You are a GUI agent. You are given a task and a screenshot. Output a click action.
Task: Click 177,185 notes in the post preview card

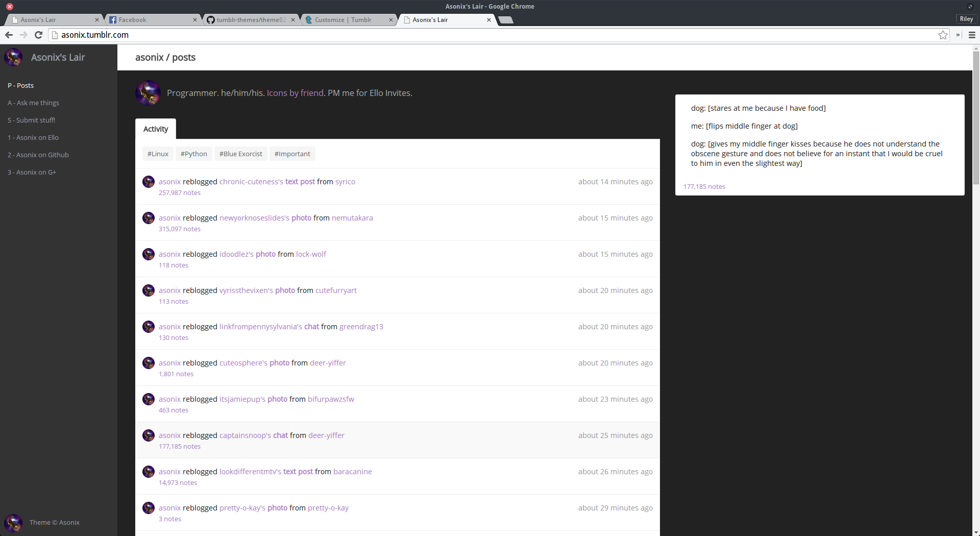pos(704,187)
